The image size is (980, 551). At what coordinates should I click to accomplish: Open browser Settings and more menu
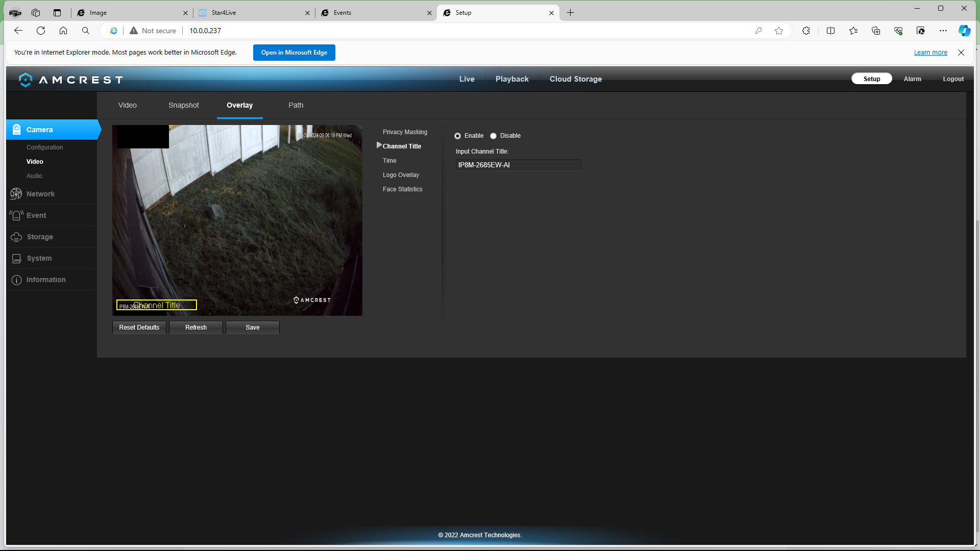[x=943, y=31]
